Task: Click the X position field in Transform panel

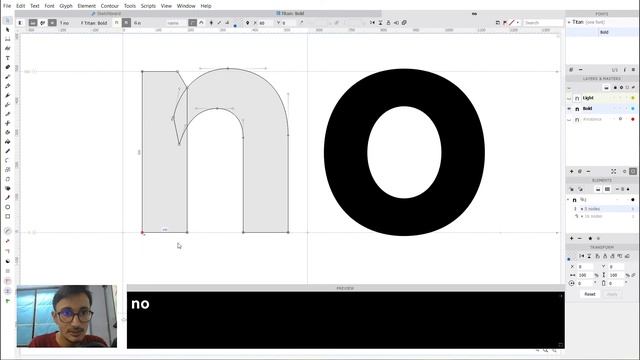Action: (585, 267)
